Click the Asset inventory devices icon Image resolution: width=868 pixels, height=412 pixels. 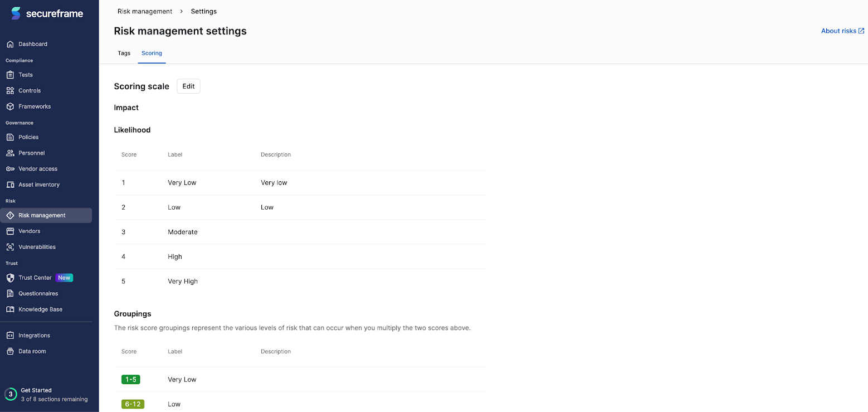coord(10,185)
